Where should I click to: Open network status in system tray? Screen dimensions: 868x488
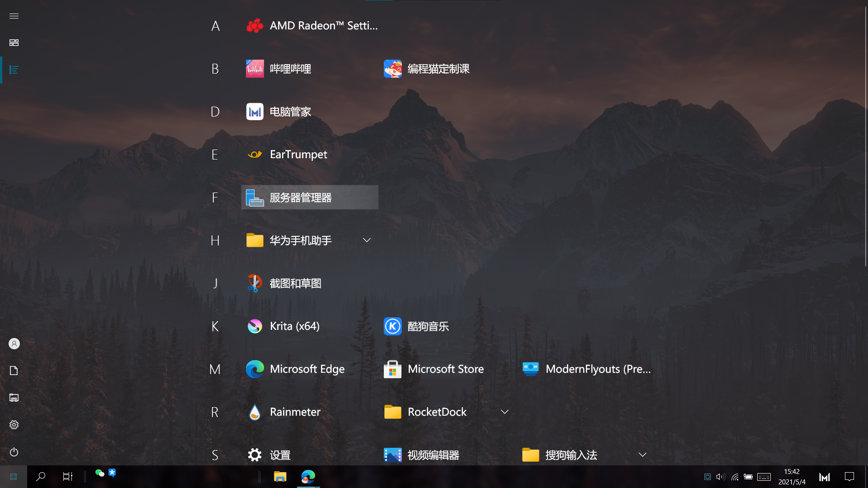735,477
